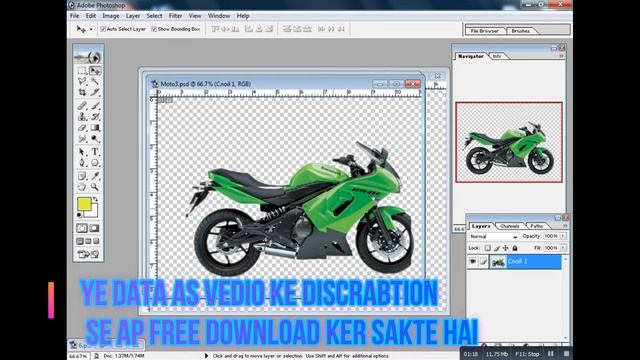Open the Select menu
The image size is (640, 360).
[x=154, y=16]
